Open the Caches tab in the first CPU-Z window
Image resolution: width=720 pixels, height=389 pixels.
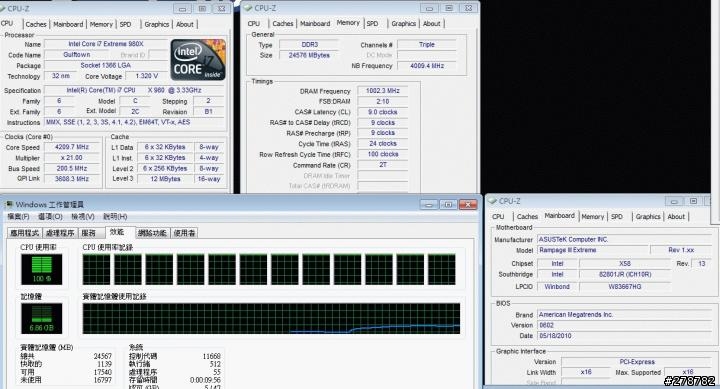tap(36, 24)
